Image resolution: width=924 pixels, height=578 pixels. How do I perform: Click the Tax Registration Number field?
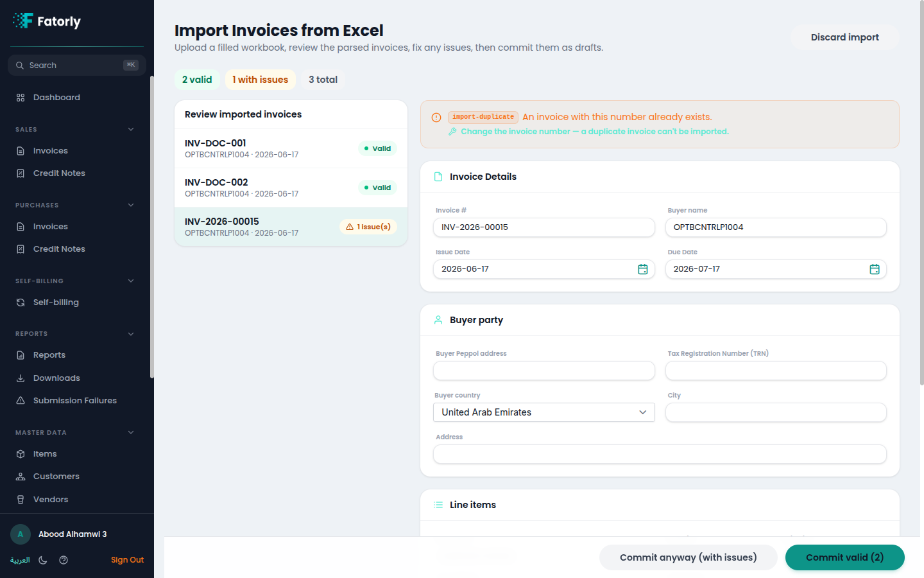click(x=776, y=371)
